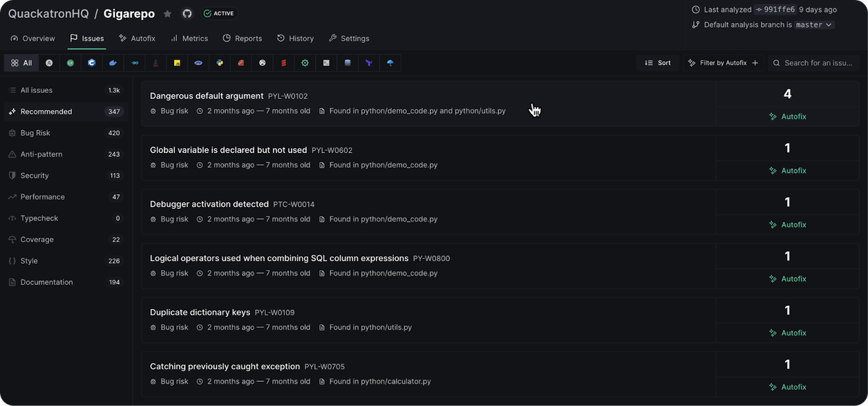Filter issues by the Docker analyzer icon
Viewport: 868px width, 406px height.
(113, 62)
